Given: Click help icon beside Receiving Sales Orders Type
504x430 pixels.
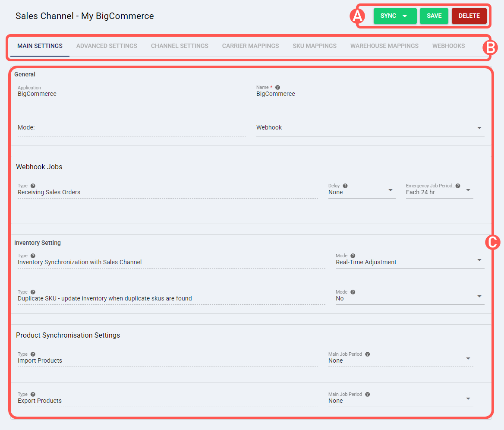Looking at the screenshot, I should [x=33, y=186].
